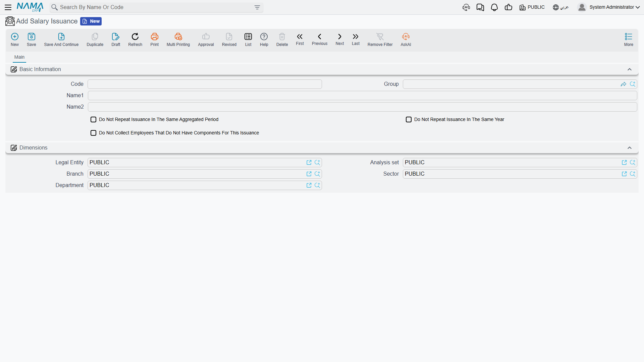
Task: Click the Approval icon
Action: (x=206, y=40)
